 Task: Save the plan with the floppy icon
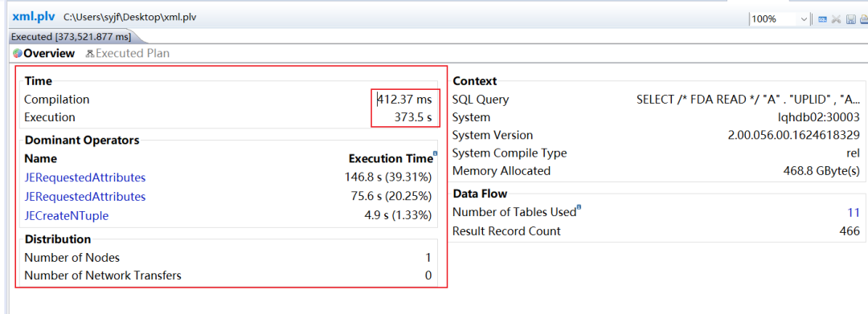click(x=850, y=18)
